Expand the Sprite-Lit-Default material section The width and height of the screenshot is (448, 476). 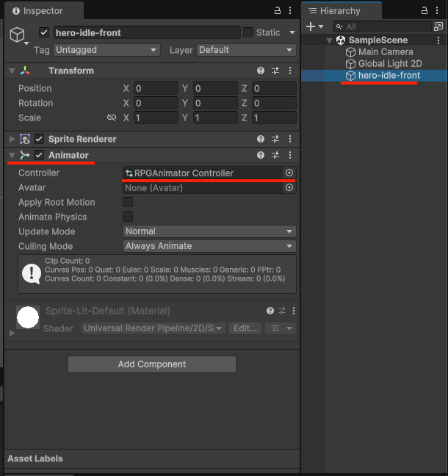click(x=12, y=333)
